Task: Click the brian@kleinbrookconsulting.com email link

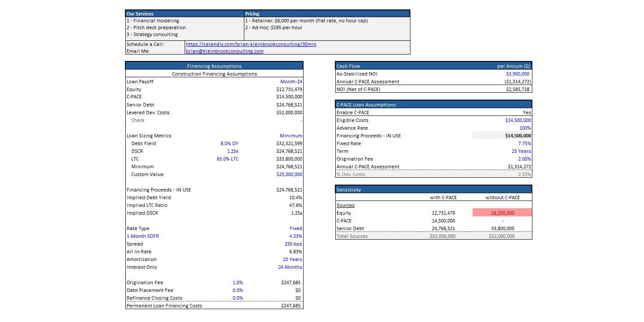Action: pyautogui.click(x=225, y=51)
